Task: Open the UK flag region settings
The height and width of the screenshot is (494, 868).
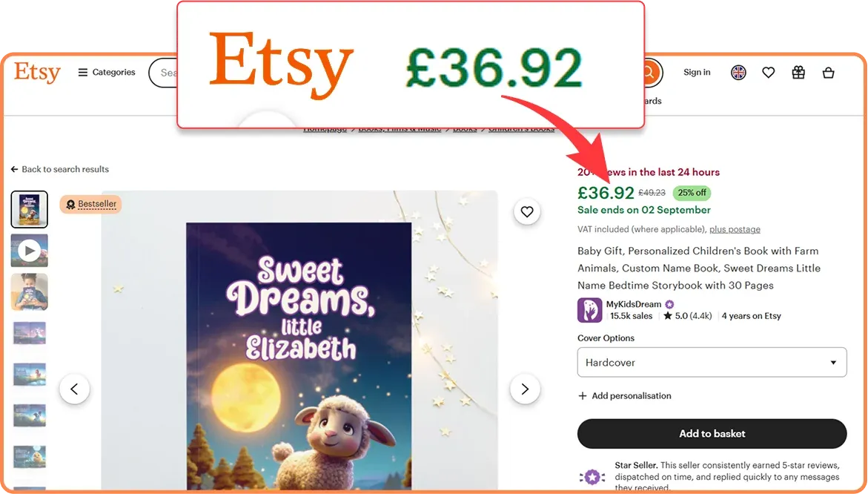Action: pos(738,73)
